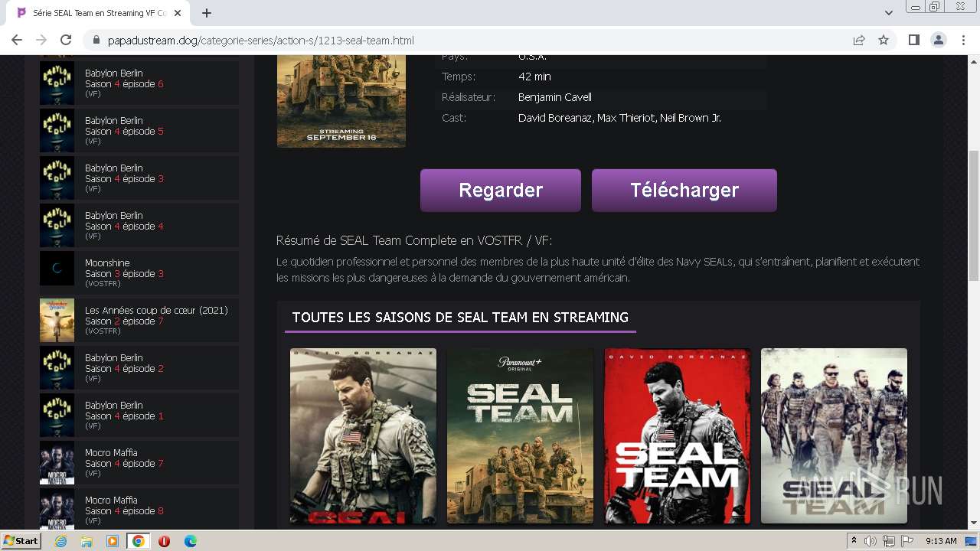Viewport: 980px width, 551px height.
Task: Open the red SEAL Team season poster
Action: coord(677,435)
